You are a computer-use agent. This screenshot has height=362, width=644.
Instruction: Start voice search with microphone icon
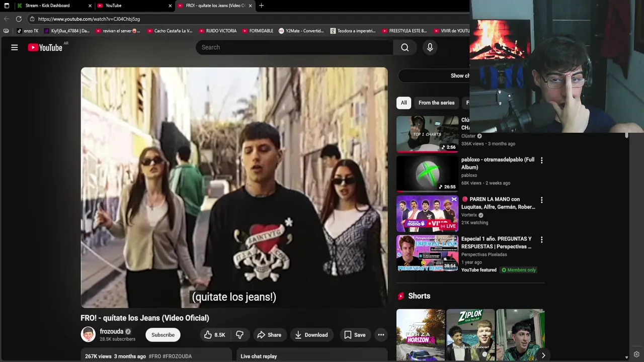pyautogui.click(x=430, y=47)
